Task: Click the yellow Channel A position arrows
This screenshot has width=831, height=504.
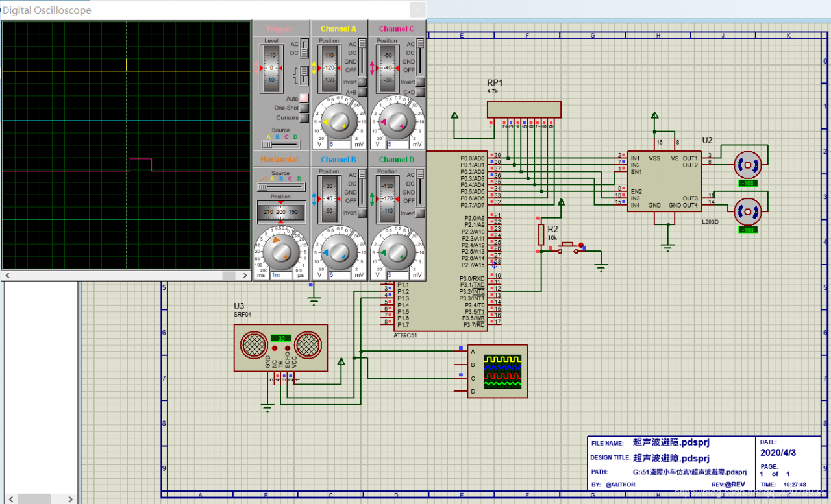Action: click(x=315, y=67)
